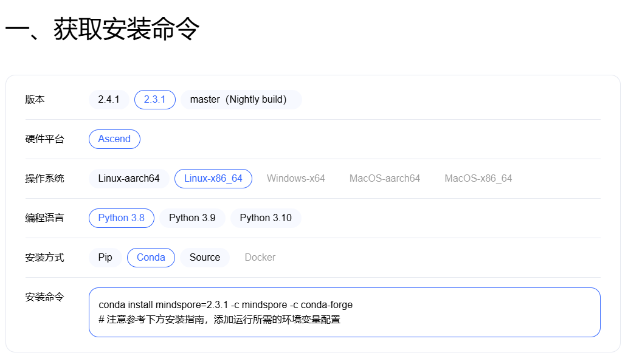Viewport: 628px width, 364px height.
Task: Click the 获取安装命令 heading
Action: [102, 29]
